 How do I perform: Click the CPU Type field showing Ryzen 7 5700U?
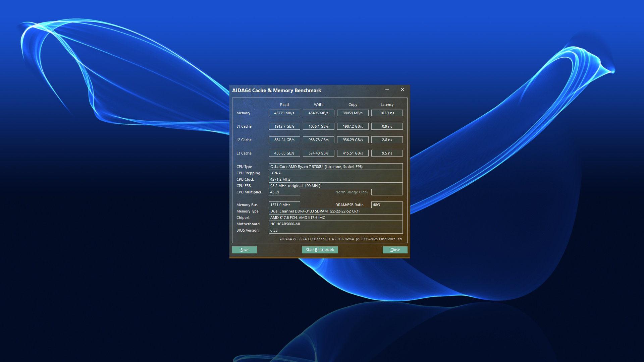click(335, 166)
